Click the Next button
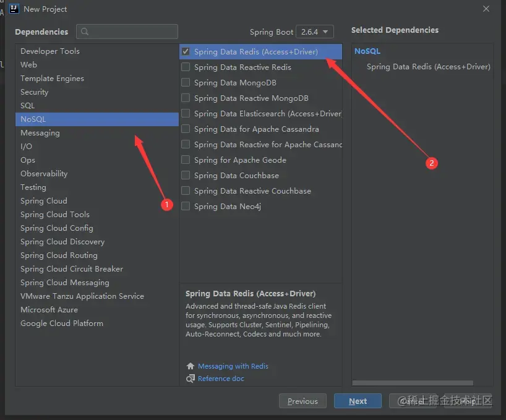Viewport: 506px width, 420px height. click(x=358, y=401)
